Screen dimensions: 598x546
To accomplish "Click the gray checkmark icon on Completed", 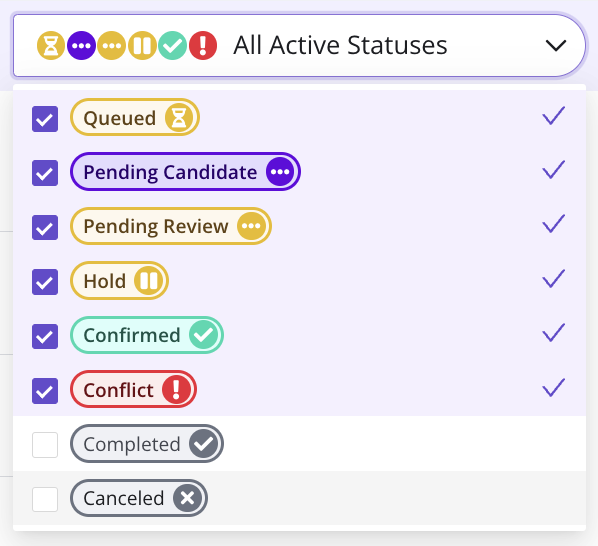I will [x=204, y=444].
